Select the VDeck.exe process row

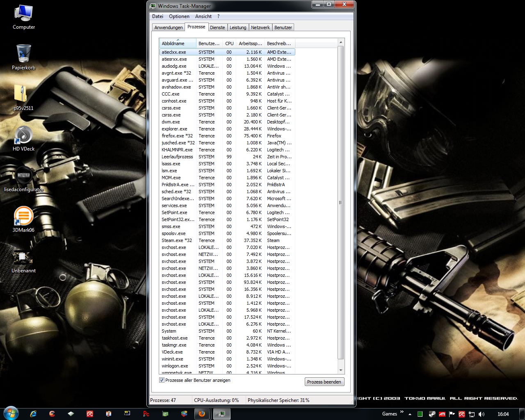point(227,352)
